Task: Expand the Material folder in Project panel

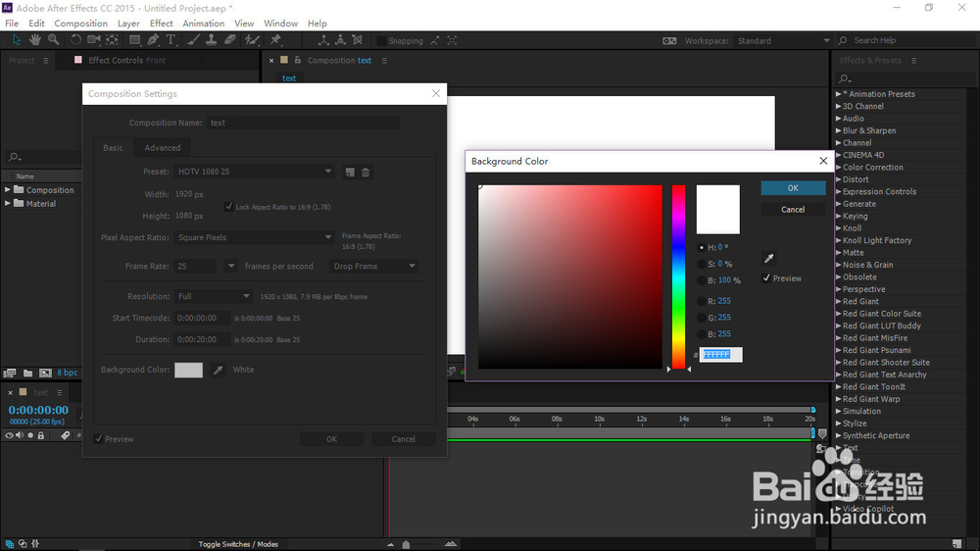Action: pyautogui.click(x=8, y=203)
